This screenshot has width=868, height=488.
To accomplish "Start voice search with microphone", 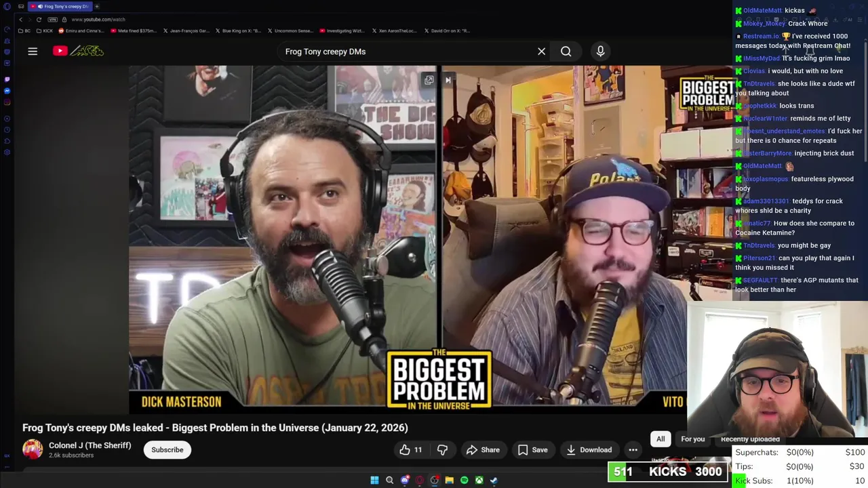I will 600,52.
